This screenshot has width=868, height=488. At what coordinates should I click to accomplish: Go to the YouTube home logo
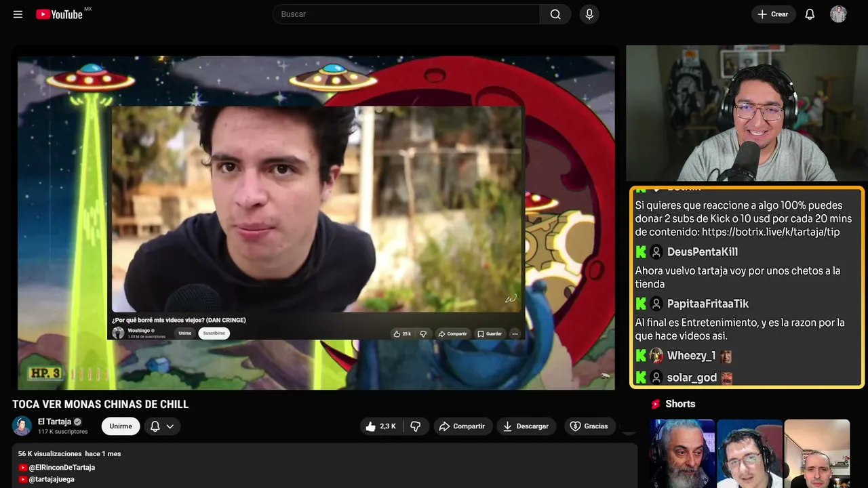(59, 14)
